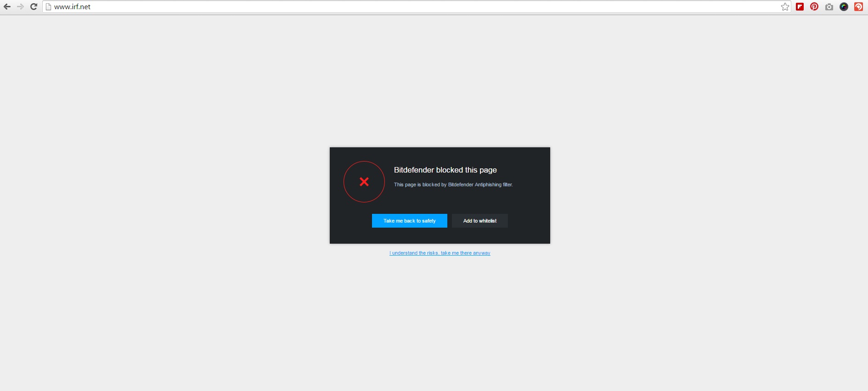
Task: Bookmark this page with the star icon
Action: [785, 7]
